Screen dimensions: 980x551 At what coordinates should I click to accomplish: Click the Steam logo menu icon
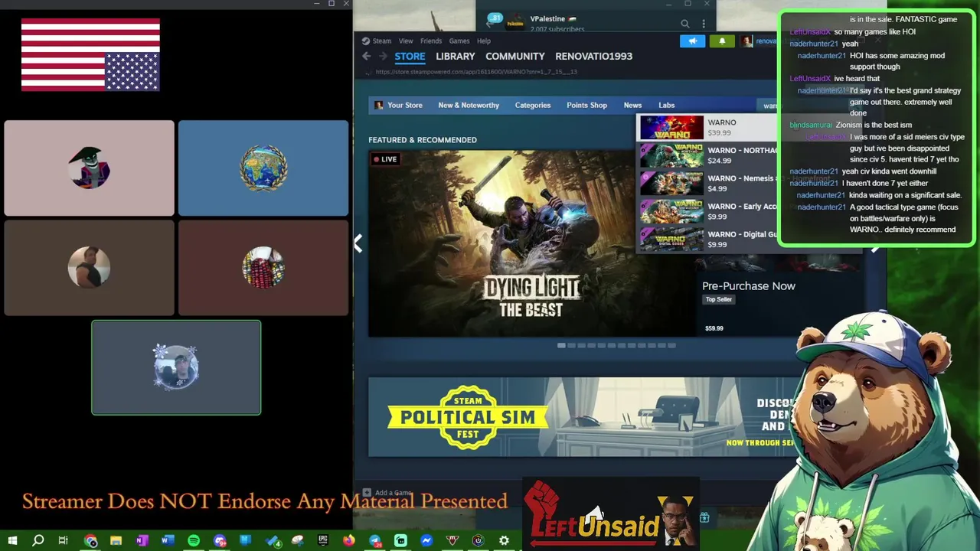(x=366, y=41)
